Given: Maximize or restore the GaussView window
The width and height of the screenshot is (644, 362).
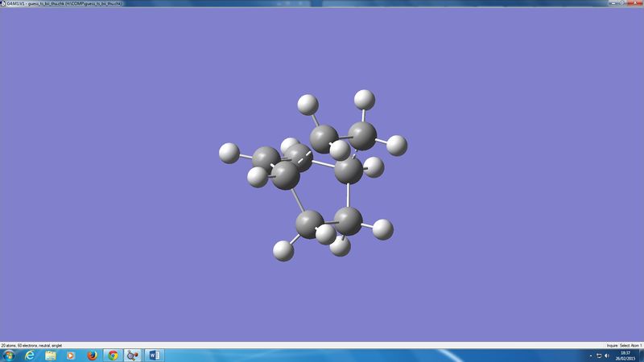Looking at the screenshot, I should (x=622, y=3).
